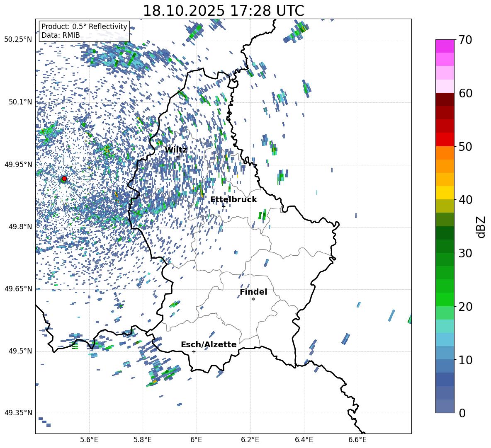The image size is (491, 448).
Task: Click the 'Product: 0.5° Reflectivity' legend line
Action: coord(84,26)
